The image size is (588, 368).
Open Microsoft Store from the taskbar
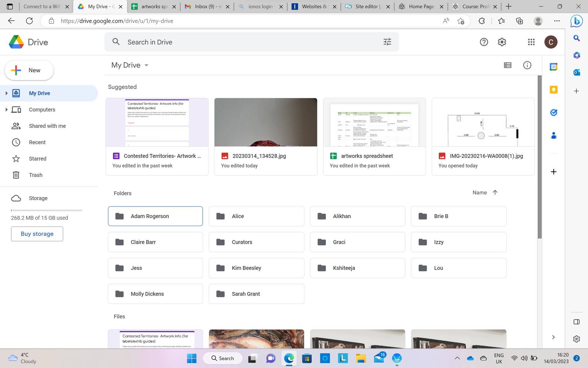[307, 358]
